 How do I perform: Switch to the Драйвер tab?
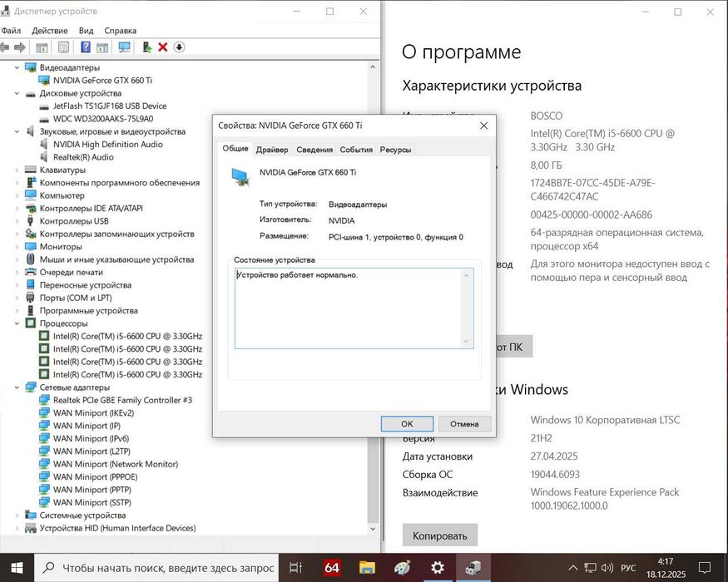coord(272,150)
